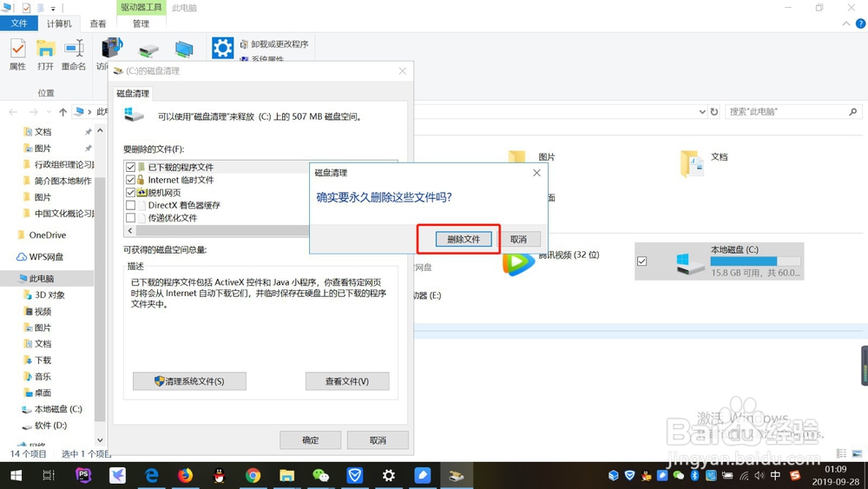Click 卸载或更改程序 in ribbon
The image size is (868, 489).
click(274, 44)
